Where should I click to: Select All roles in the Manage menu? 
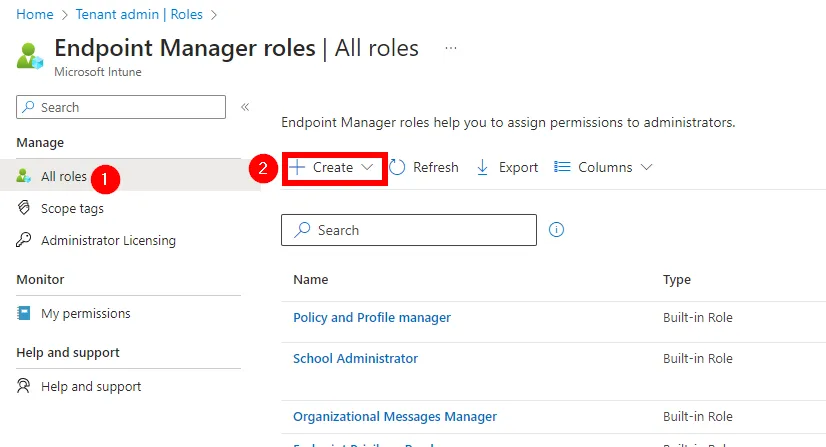tap(64, 176)
